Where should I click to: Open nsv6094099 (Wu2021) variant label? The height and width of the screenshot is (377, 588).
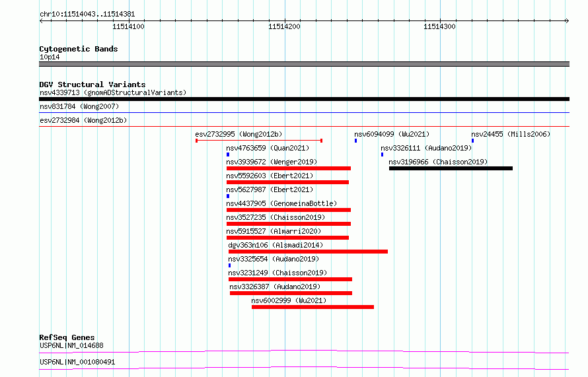tap(392, 134)
